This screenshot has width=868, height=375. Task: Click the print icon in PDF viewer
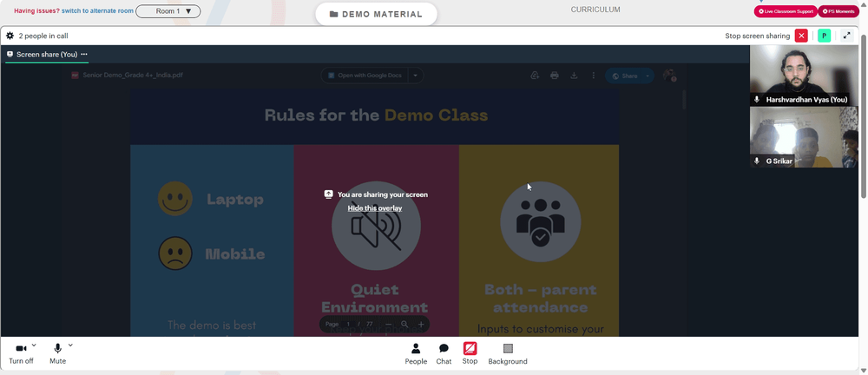click(x=555, y=76)
